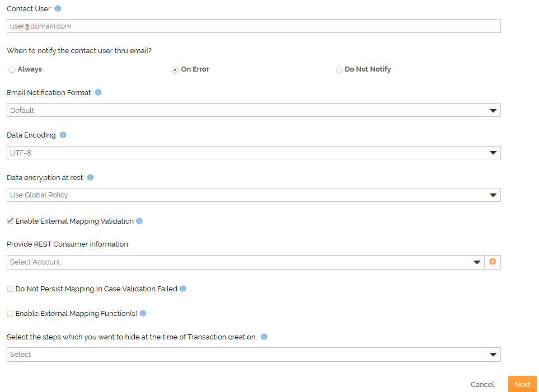Open the Select Account dropdown
Image resolution: width=539 pixels, height=392 pixels.
(x=245, y=262)
